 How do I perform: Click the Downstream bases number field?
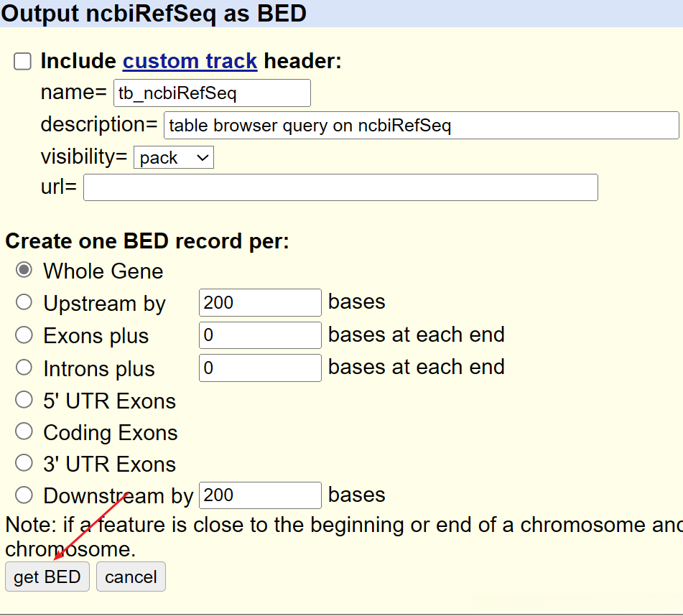coord(260,495)
